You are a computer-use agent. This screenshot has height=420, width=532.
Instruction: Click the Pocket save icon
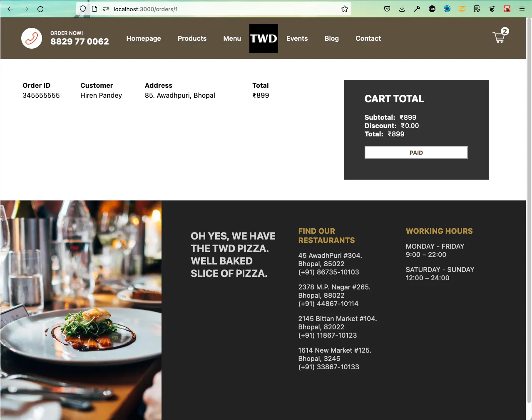click(x=387, y=9)
